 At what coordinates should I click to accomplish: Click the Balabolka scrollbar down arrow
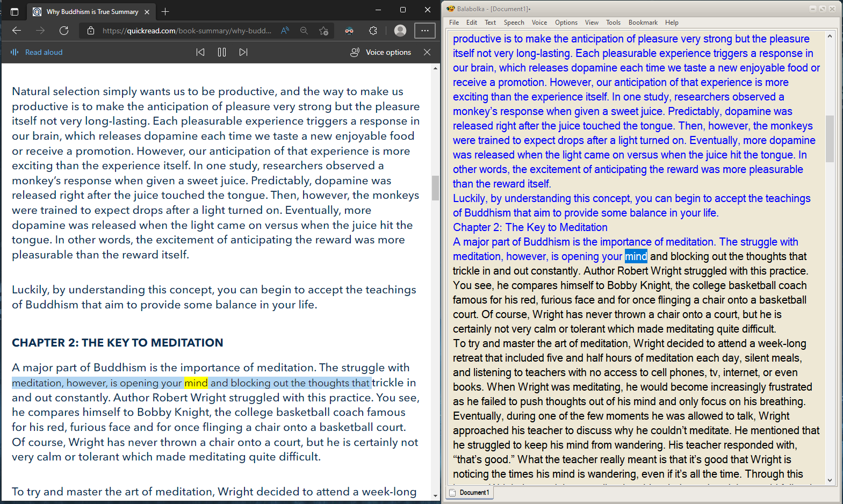pos(830,480)
